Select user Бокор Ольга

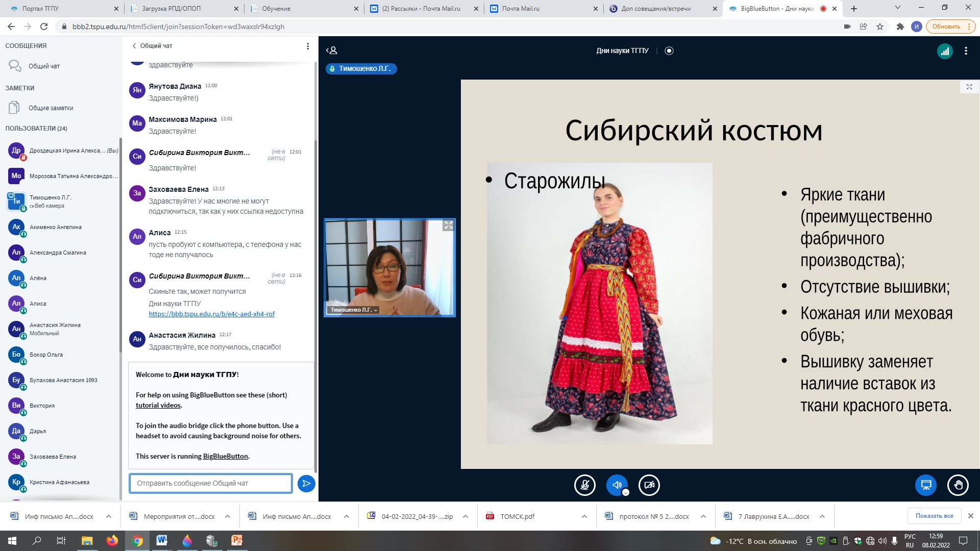63,355
